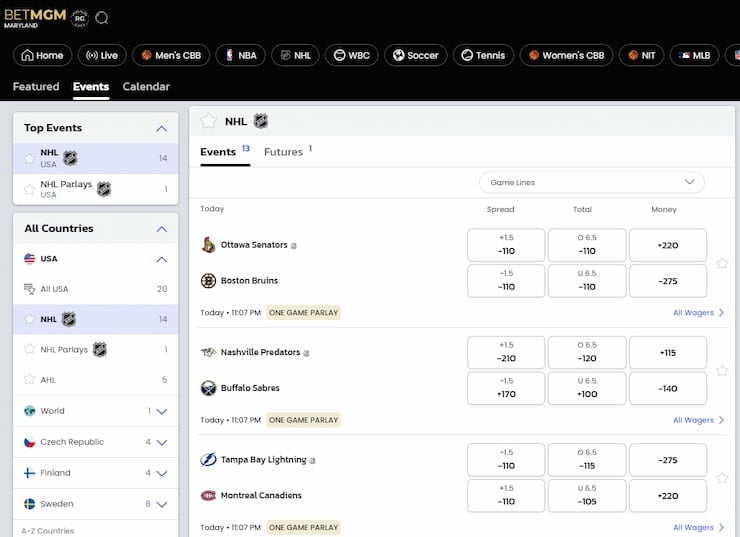Screen dimensions: 740x537
Task: Click Buffalo Sabres team logo
Action: point(208,388)
